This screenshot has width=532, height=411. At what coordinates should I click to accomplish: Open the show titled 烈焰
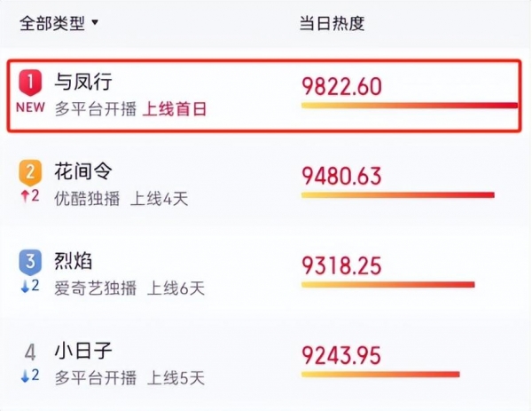73,262
